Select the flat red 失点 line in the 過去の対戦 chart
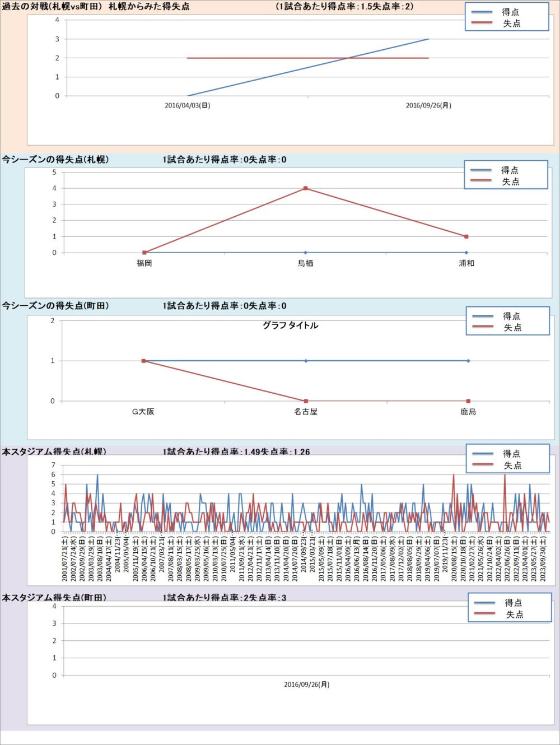The height and width of the screenshot is (745, 560). [x=308, y=58]
